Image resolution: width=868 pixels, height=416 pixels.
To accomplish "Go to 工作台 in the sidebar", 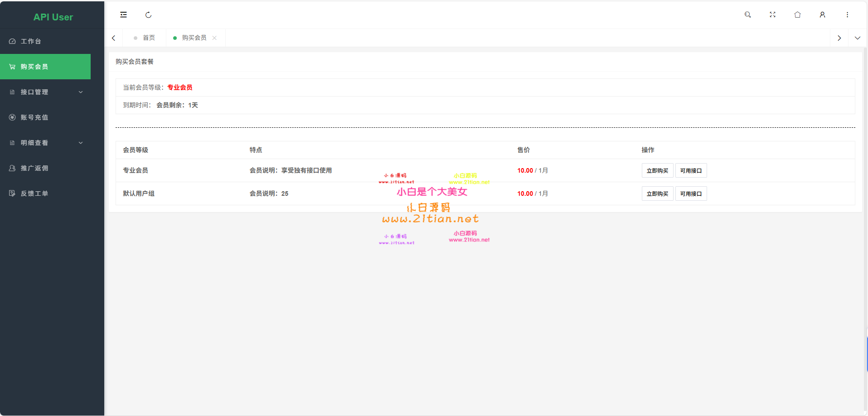I will pos(31,41).
